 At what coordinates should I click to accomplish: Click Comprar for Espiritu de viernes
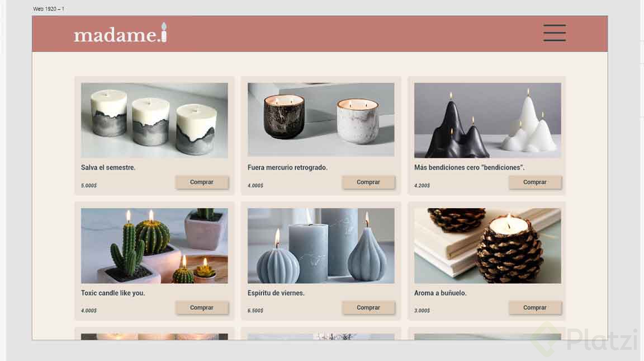pos(368,307)
